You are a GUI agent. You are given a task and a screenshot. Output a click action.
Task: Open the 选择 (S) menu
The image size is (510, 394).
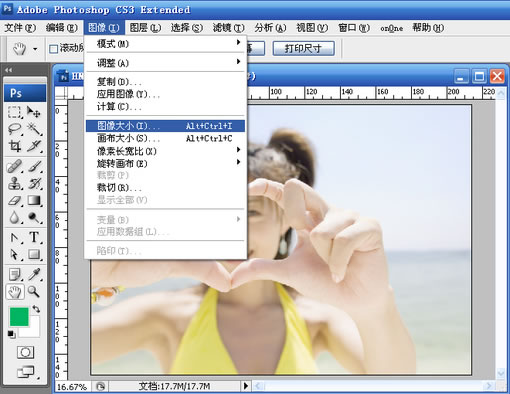click(x=187, y=28)
